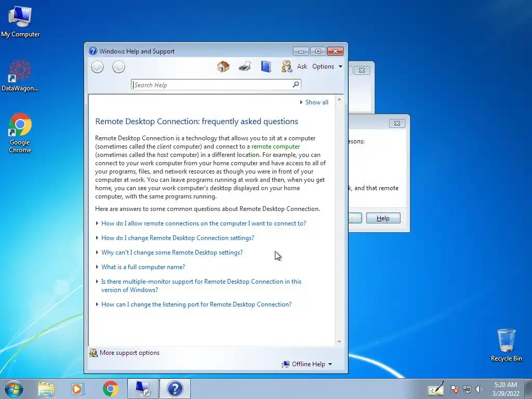Click the Ask text in Help toolbar
Image resolution: width=532 pixels, height=399 pixels.
(x=302, y=66)
